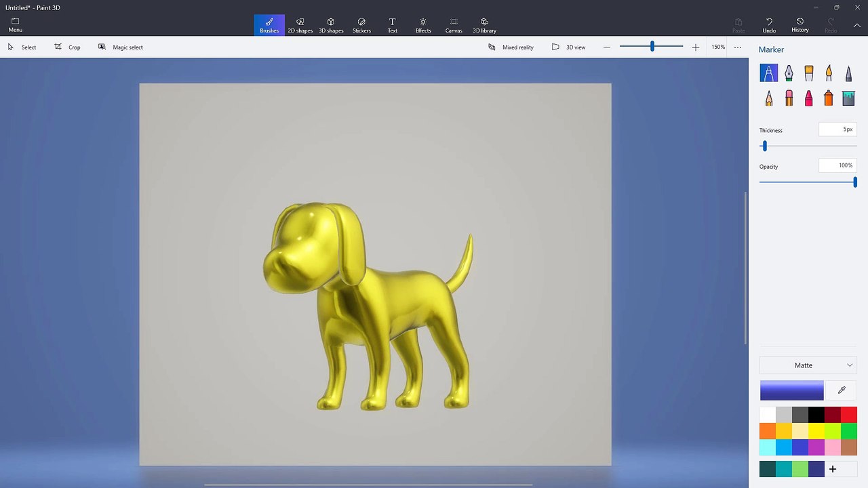
Task: Activate the Select tool
Action: [22, 47]
